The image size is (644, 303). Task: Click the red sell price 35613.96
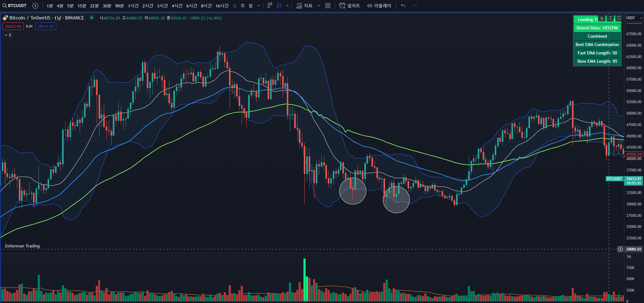pos(13,26)
